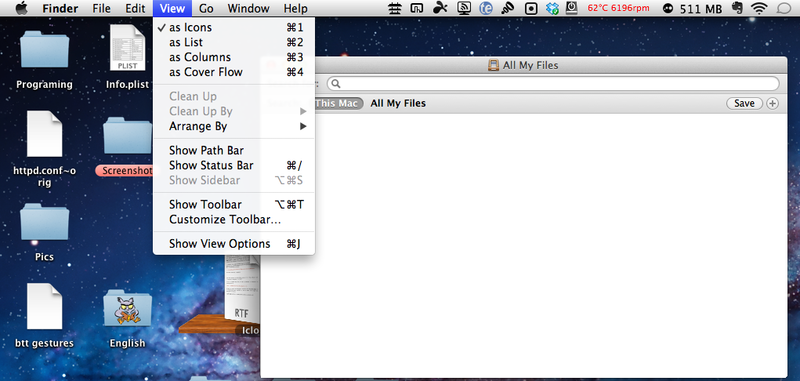Viewport: 800px width, 381px height.
Task: Click the speech bubble menu bar icon
Action: (783, 8)
